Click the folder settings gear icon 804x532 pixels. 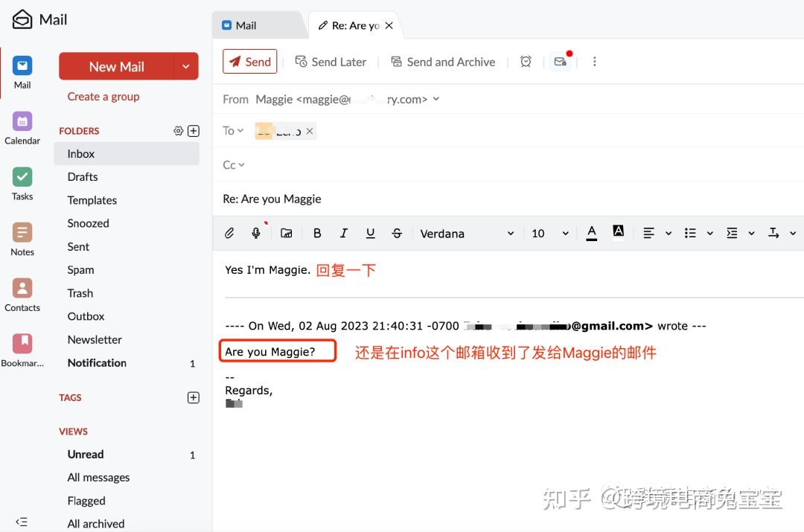click(178, 131)
